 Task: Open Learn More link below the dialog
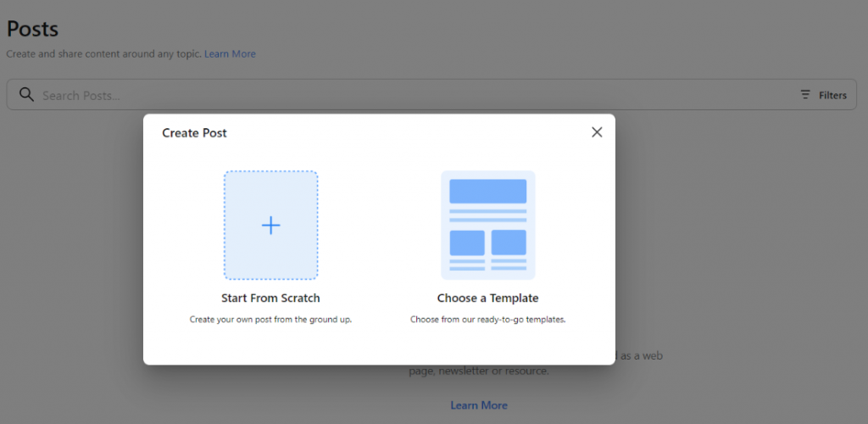pyautogui.click(x=479, y=405)
